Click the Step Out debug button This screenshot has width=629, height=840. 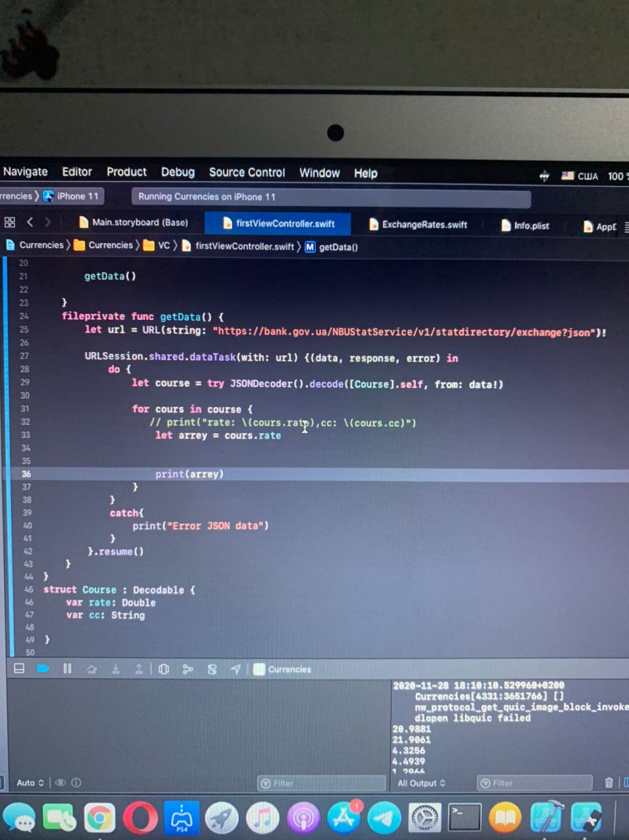coord(139,669)
